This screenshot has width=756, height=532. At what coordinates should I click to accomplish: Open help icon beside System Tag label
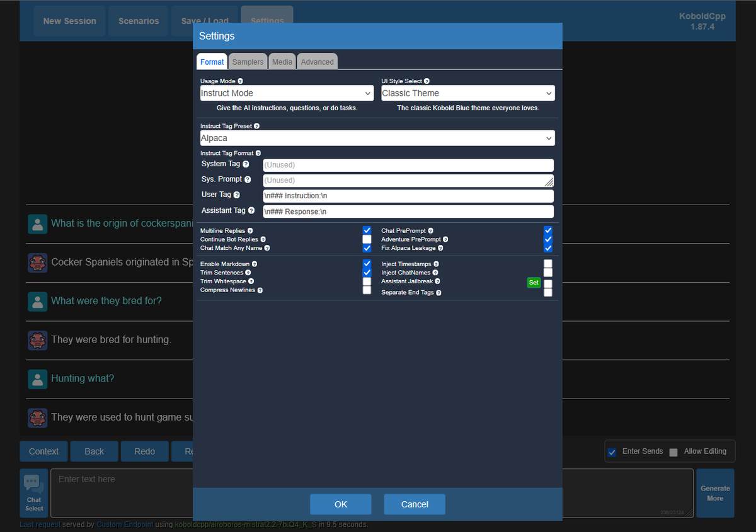(x=246, y=164)
